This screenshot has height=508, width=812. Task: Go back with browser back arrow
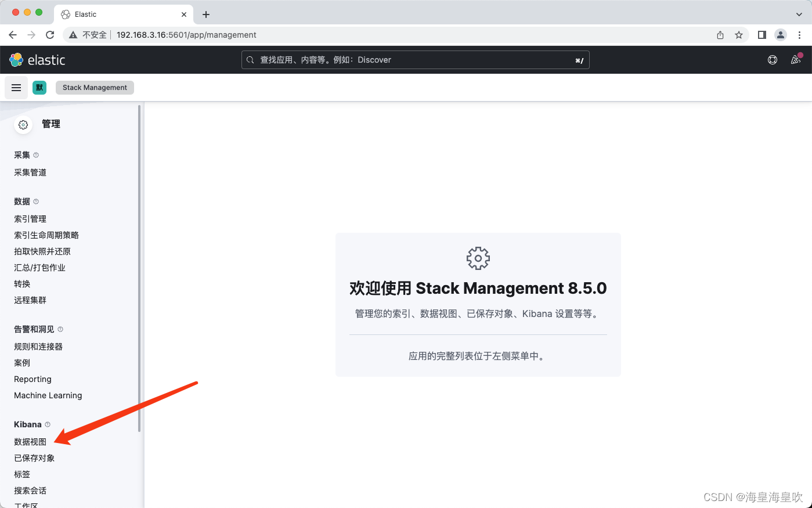tap(13, 35)
